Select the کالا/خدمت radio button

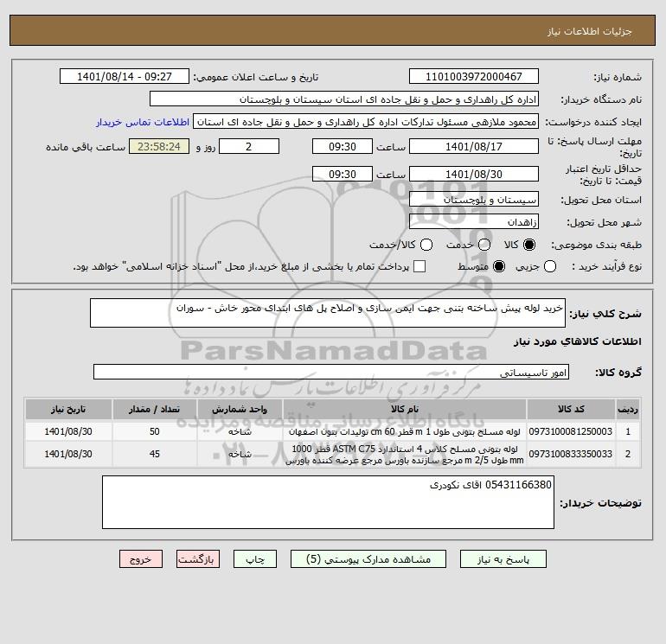pos(426,245)
